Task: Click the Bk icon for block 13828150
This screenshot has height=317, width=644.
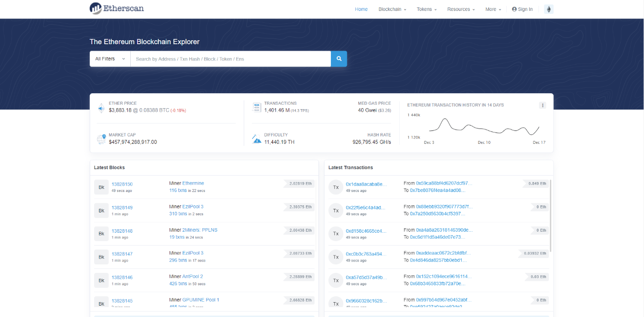Action: 101,187
